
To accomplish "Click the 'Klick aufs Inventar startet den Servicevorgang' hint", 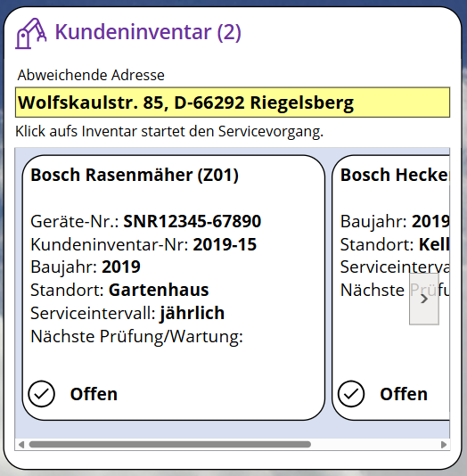I will pyautogui.click(x=169, y=131).
